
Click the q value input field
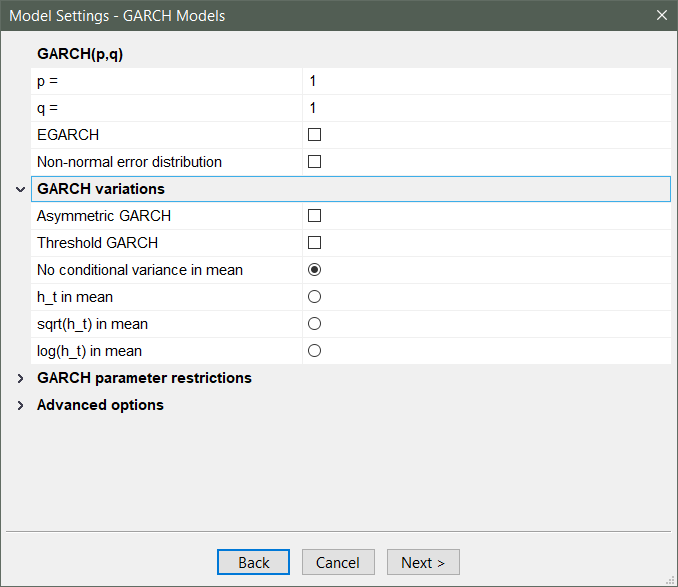point(486,108)
